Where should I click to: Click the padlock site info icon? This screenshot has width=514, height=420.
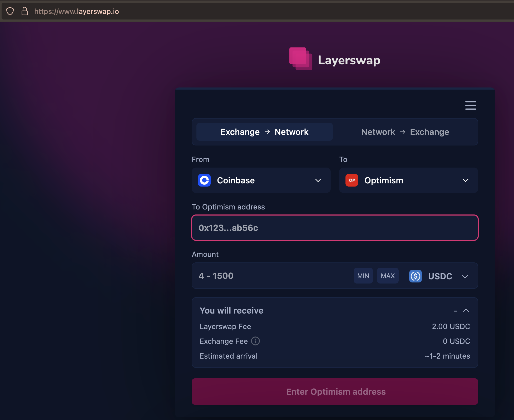(x=25, y=11)
